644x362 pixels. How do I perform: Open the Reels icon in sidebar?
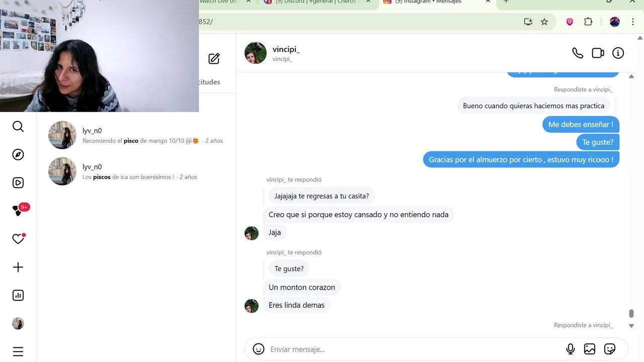(x=18, y=183)
